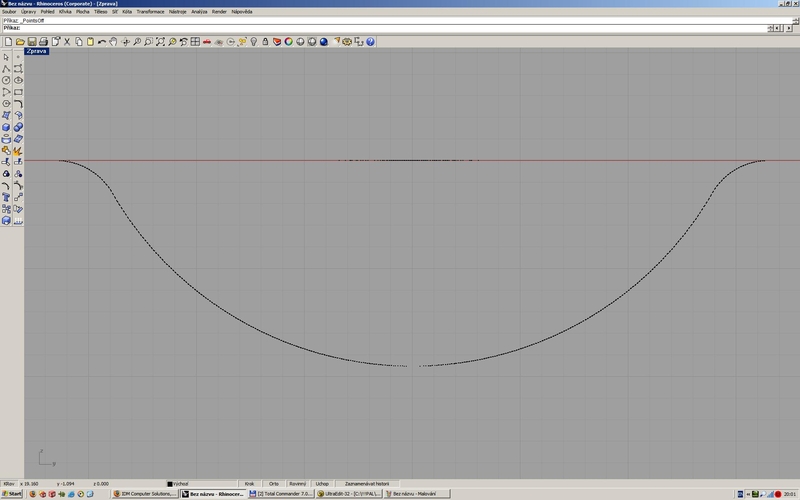Click the Windows Start button
The image size is (800, 500).
click(13, 494)
